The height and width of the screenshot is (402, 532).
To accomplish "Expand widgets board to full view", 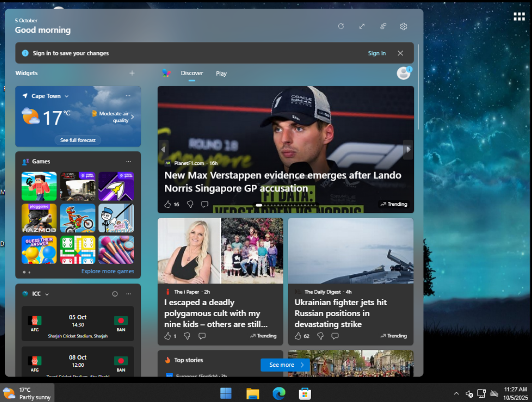I will (x=362, y=26).
